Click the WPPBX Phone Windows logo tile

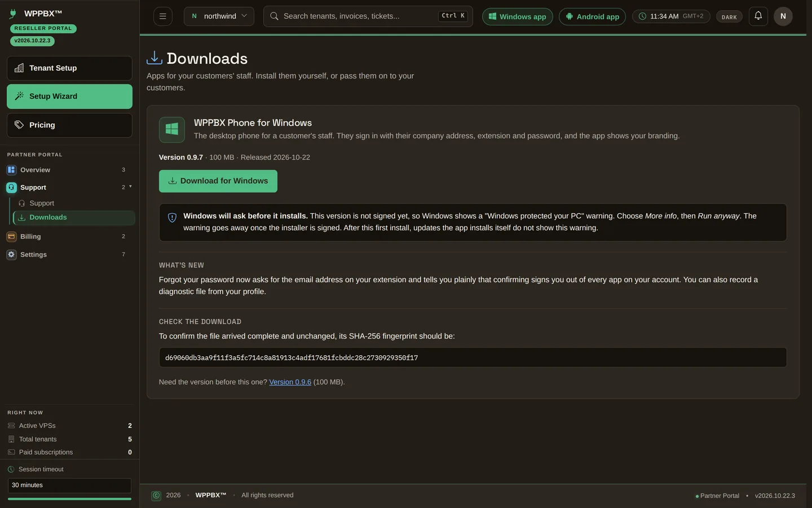(x=172, y=130)
